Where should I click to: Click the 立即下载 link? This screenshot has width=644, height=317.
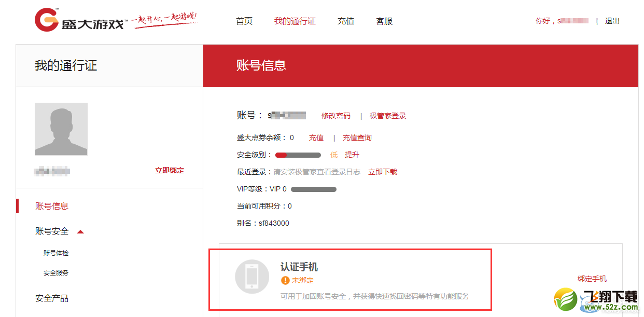coord(383,172)
